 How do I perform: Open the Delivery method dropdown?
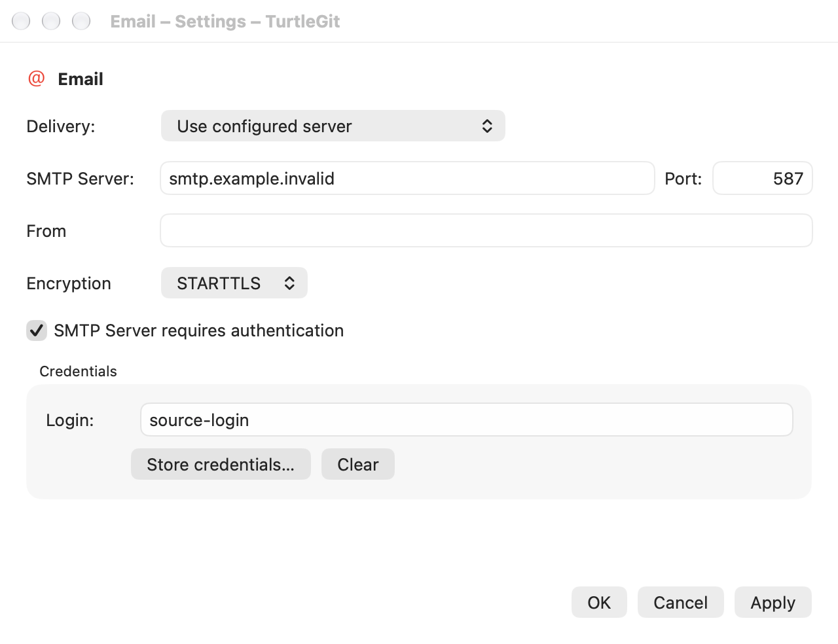[x=333, y=126]
